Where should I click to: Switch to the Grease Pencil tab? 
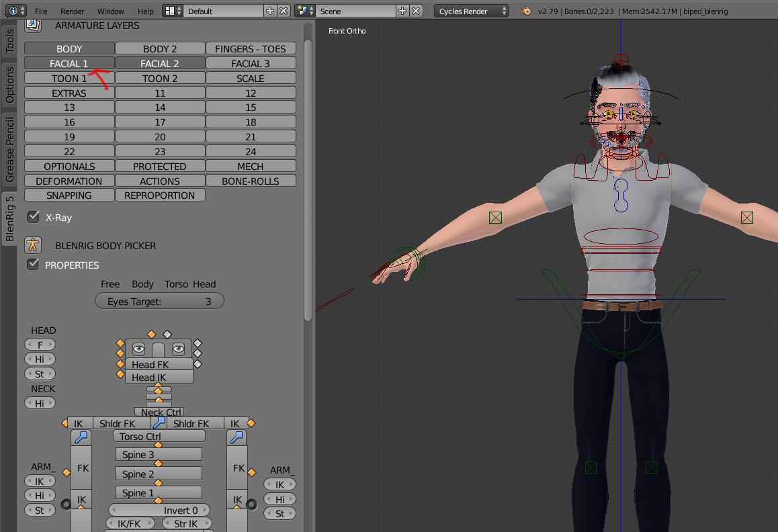(9, 150)
